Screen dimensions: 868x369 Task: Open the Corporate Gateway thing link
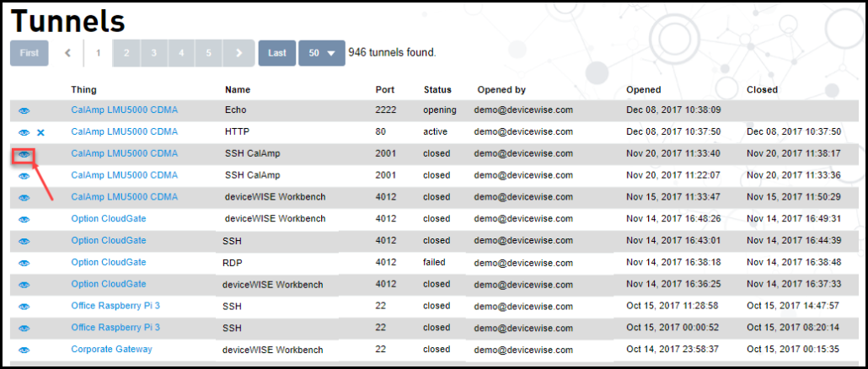pyautogui.click(x=111, y=349)
